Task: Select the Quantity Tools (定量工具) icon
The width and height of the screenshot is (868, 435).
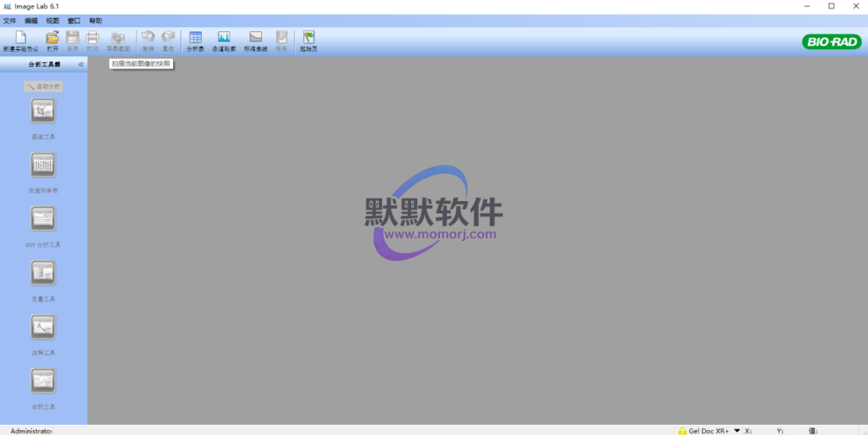Action: coord(43,273)
